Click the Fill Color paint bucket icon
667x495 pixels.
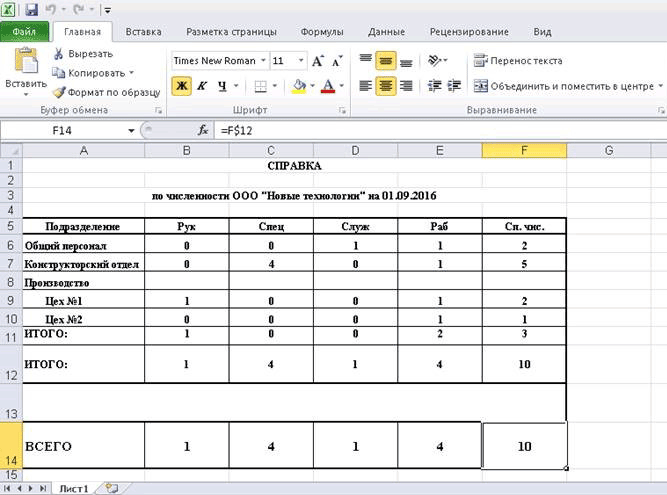point(299,86)
